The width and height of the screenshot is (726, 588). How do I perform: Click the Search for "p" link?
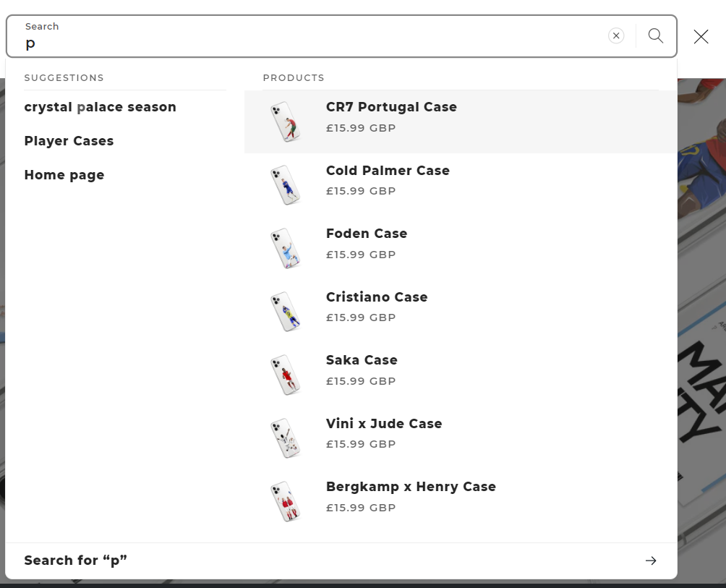tap(76, 561)
